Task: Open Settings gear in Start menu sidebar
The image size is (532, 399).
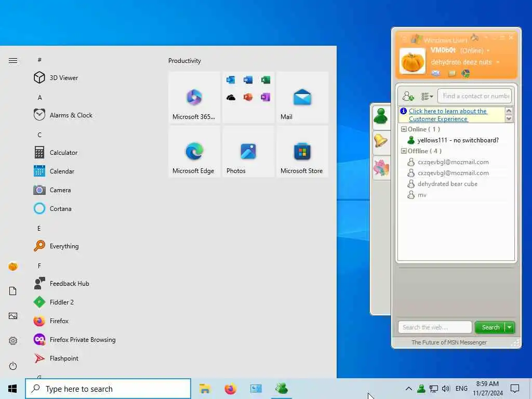Action: [13, 341]
